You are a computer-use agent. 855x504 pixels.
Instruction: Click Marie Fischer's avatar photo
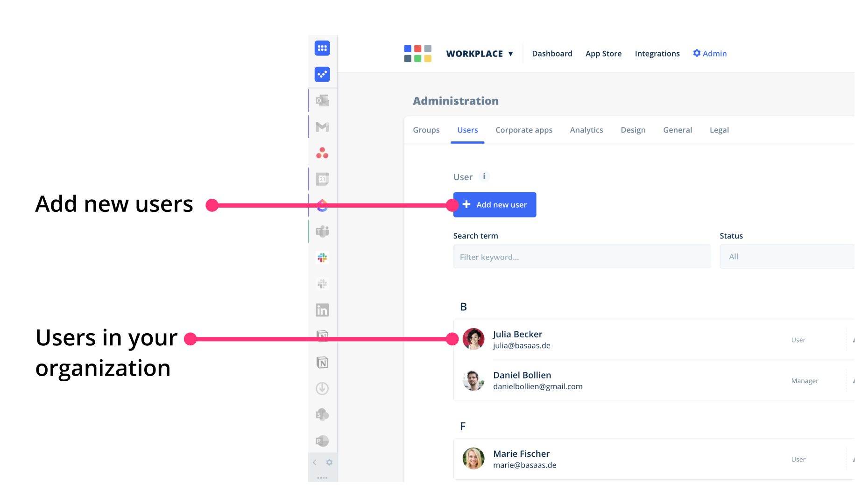tap(473, 459)
